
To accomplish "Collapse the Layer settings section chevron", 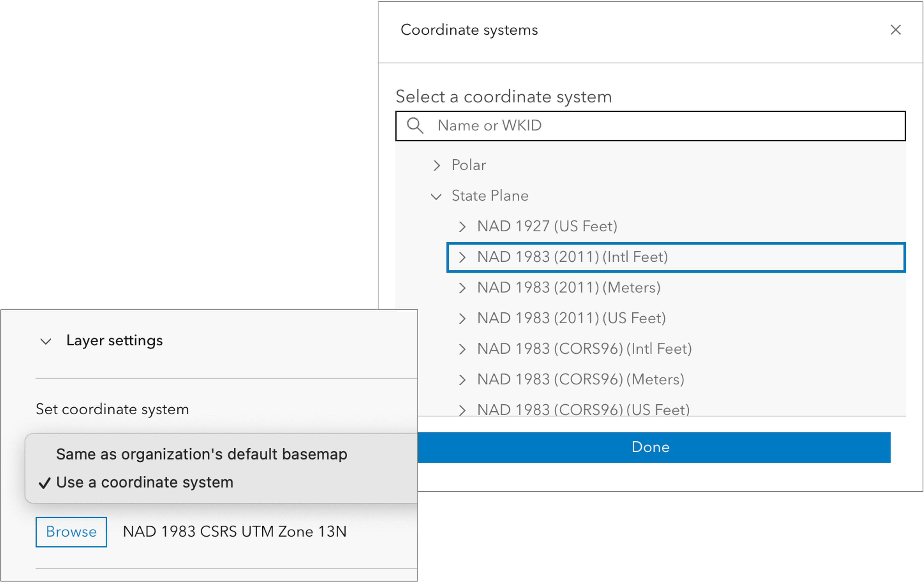I will click(46, 341).
